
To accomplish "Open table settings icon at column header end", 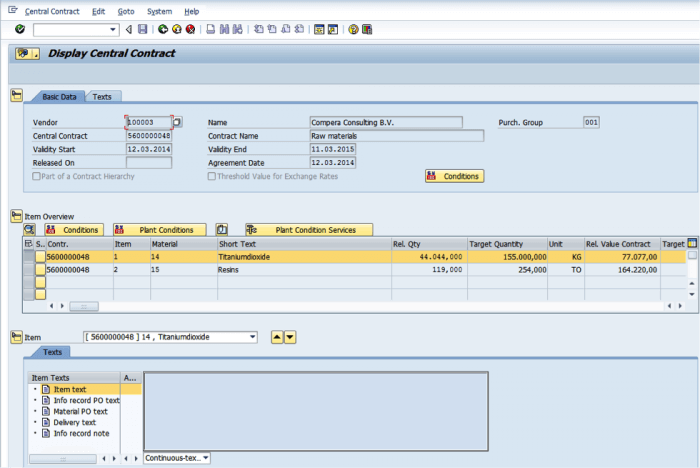I will pyautogui.click(x=692, y=243).
